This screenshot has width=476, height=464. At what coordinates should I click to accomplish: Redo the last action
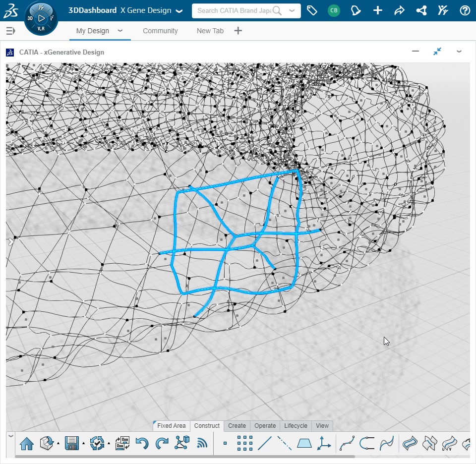162,443
